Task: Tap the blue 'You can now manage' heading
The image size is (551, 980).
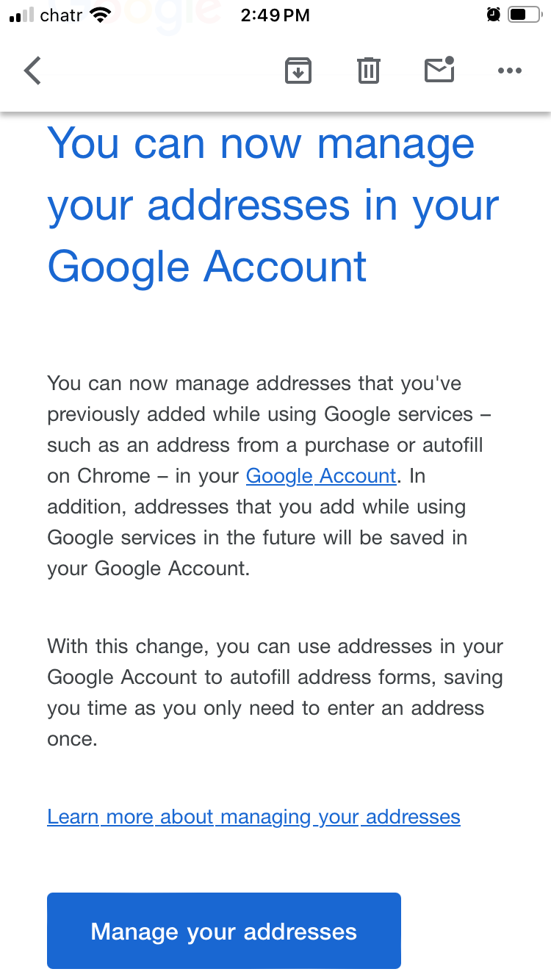Action: tap(272, 204)
